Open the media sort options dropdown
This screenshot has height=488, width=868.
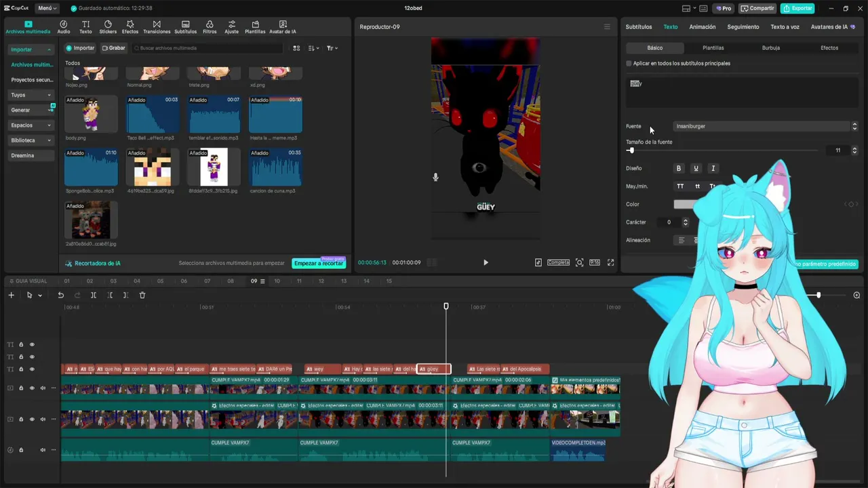pyautogui.click(x=314, y=48)
